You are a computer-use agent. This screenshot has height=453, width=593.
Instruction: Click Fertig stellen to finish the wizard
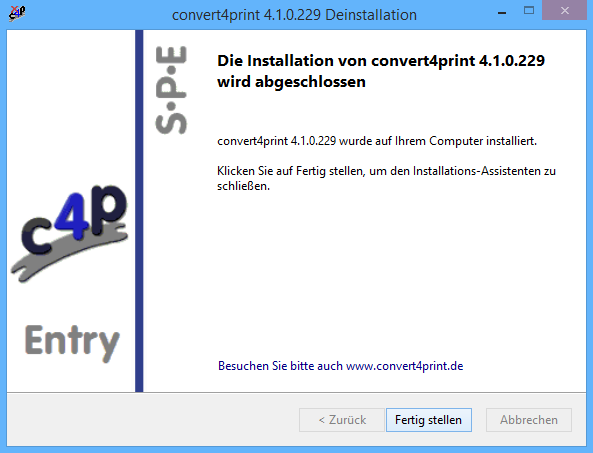click(428, 420)
